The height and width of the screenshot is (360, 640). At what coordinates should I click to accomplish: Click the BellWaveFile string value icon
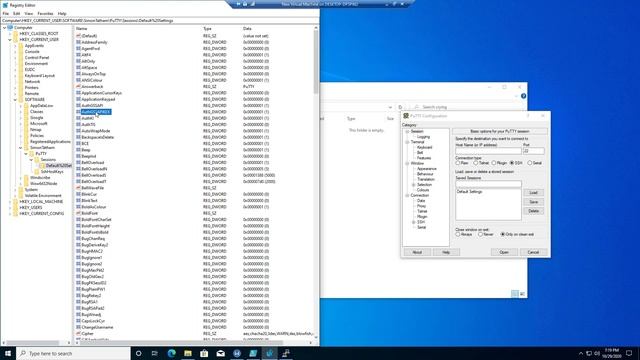tap(78, 188)
